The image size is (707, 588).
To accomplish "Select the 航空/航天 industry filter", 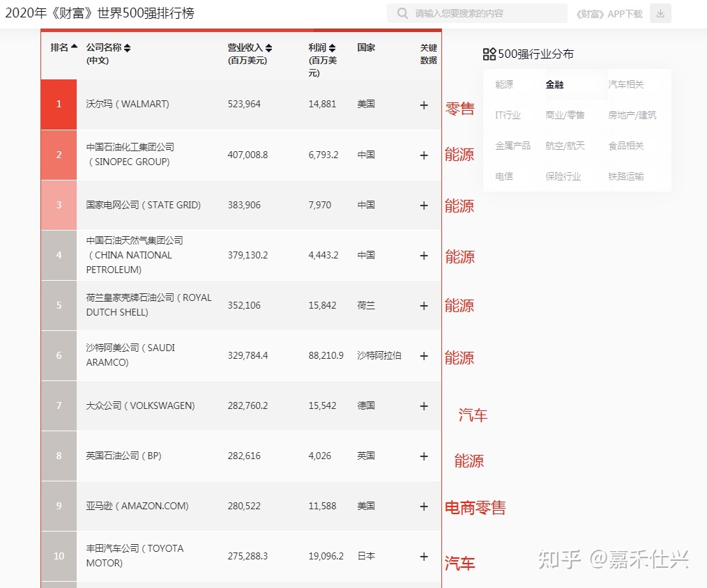I will click(565, 146).
